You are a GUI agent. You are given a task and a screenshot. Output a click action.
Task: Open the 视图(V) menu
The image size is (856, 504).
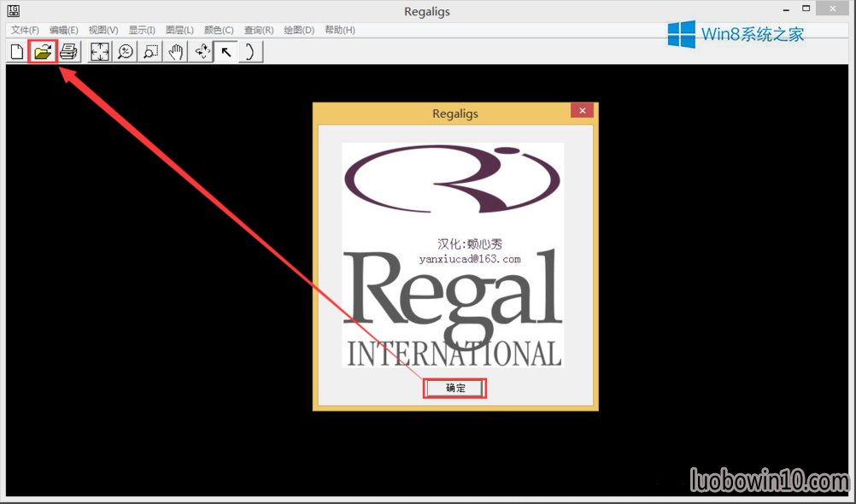pos(103,30)
